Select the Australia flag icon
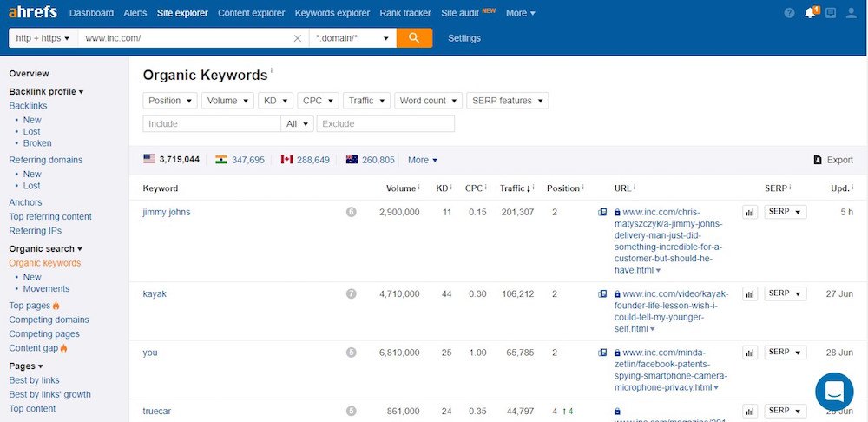This screenshot has height=422, width=868. pyautogui.click(x=352, y=160)
